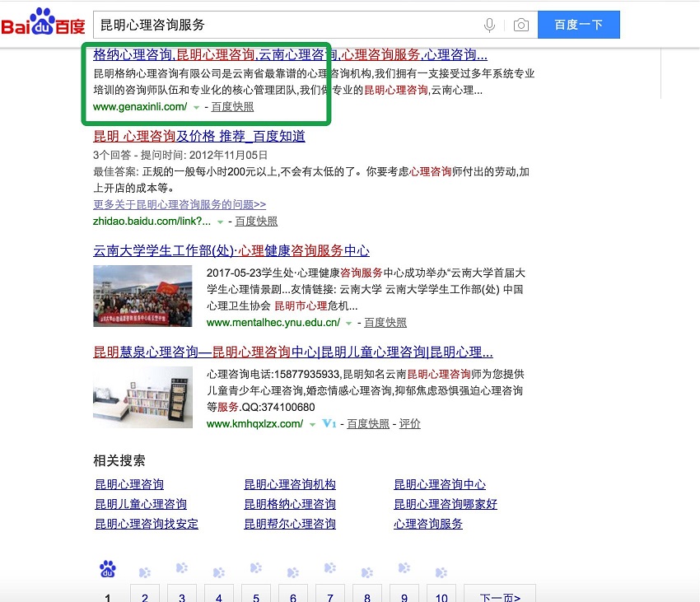Screen dimensions: 700x602
Task: Click the bookshelf room thumbnail image
Action: [142, 398]
